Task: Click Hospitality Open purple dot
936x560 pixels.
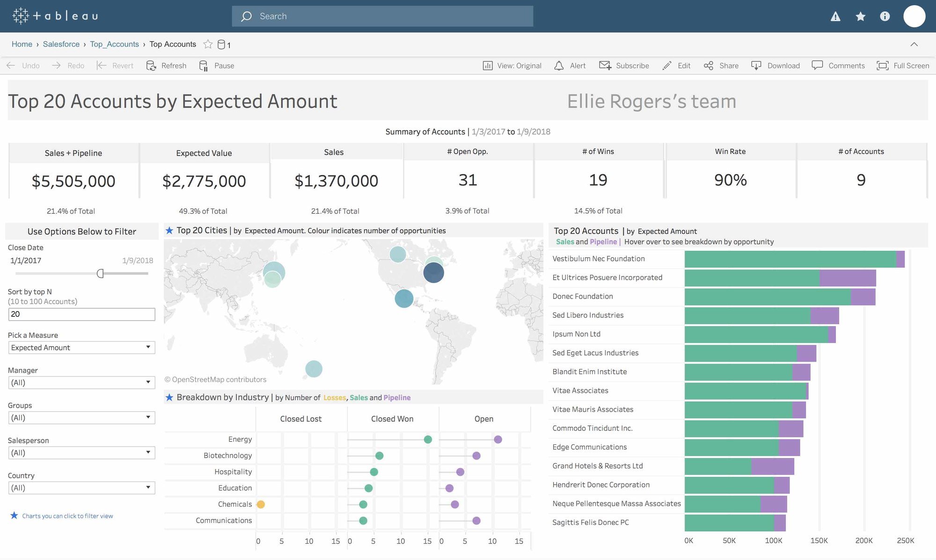Action: tap(460, 472)
